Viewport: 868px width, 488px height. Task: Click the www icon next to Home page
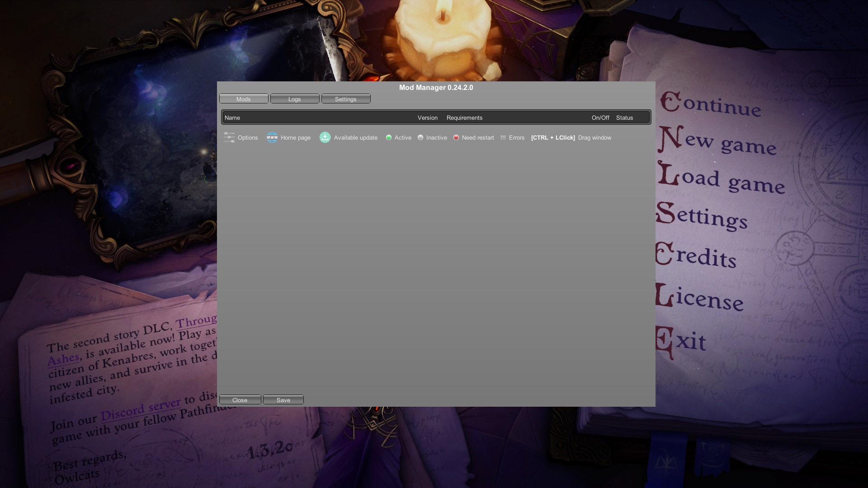pyautogui.click(x=272, y=137)
